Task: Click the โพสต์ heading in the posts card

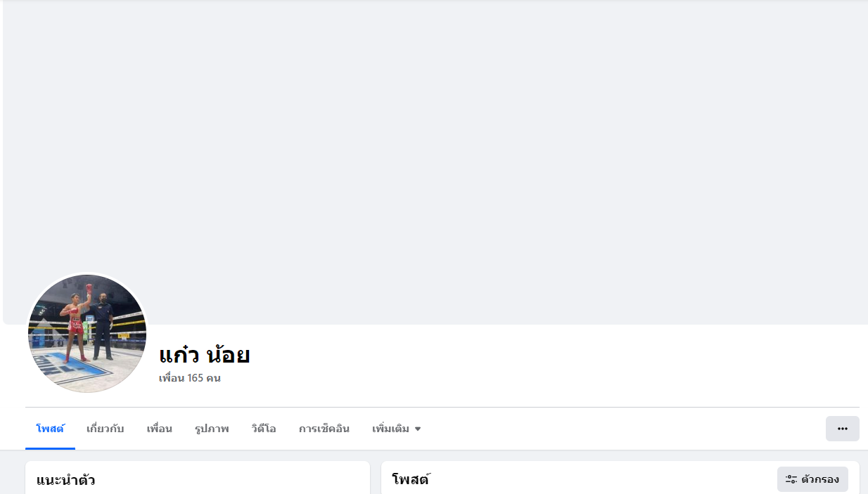Action: click(x=411, y=480)
